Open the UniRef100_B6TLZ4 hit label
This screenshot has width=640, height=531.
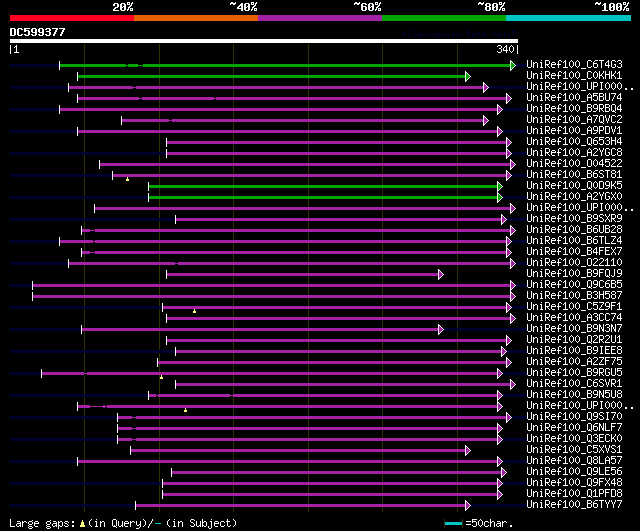coord(574,241)
